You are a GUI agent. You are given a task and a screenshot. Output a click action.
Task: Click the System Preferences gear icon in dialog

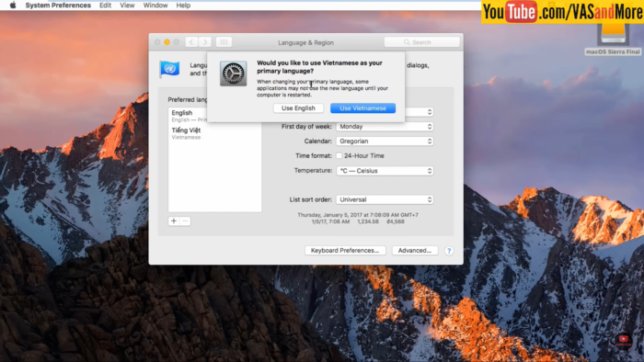point(234,74)
